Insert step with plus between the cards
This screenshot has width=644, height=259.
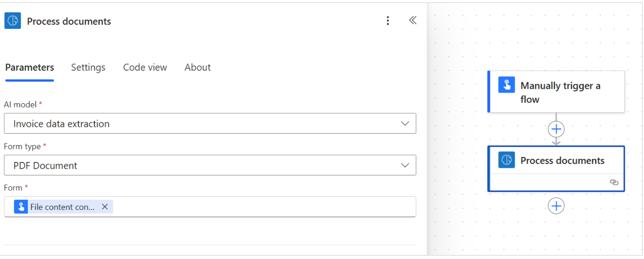[x=556, y=129]
